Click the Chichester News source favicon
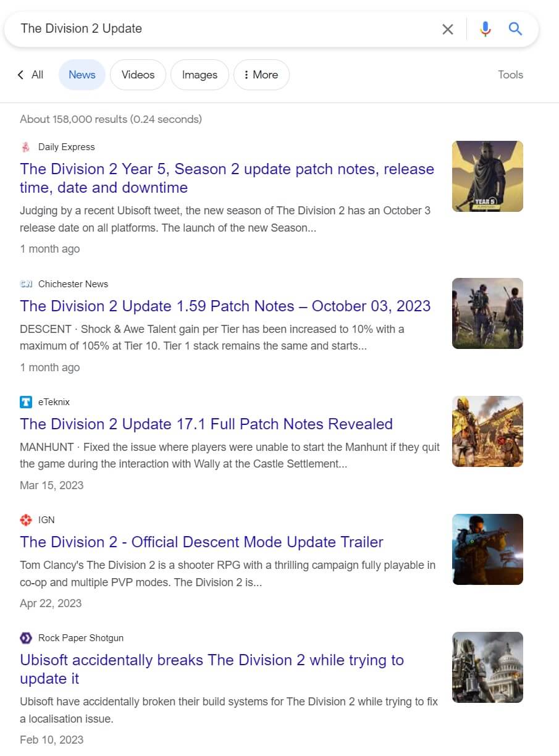 click(26, 284)
